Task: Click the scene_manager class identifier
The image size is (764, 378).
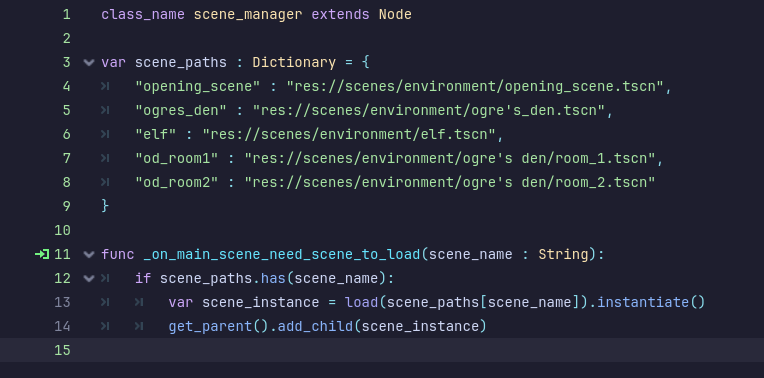Action: pos(248,15)
